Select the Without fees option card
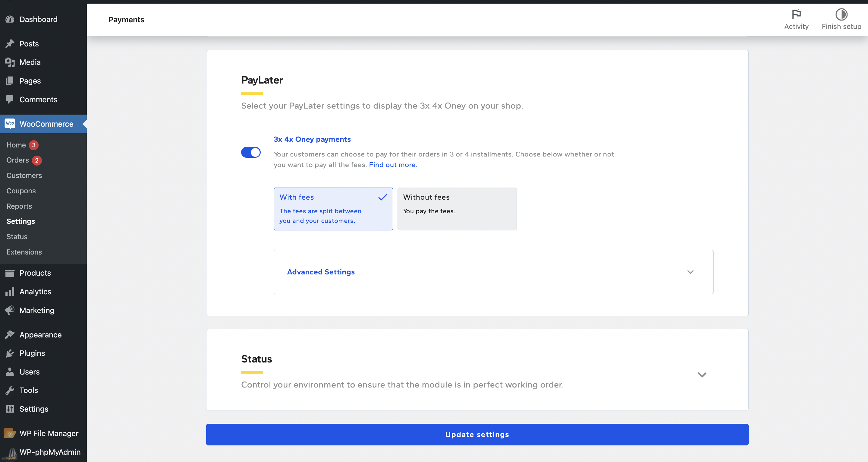This screenshot has width=868, height=462. click(x=457, y=209)
